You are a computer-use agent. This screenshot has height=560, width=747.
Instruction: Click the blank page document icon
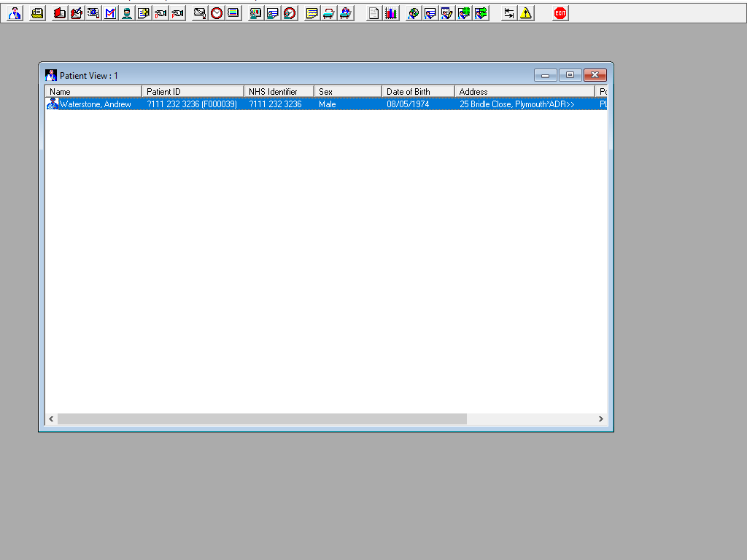click(x=374, y=13)
